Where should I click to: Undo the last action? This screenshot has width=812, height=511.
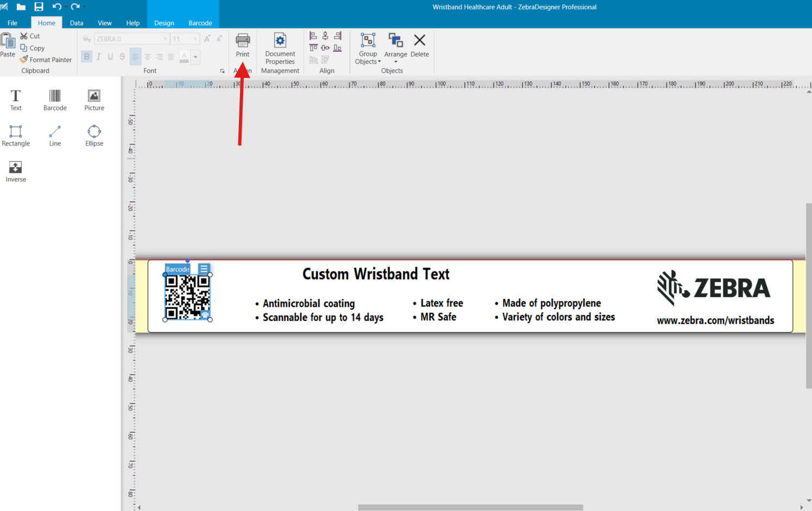tap(56, 6)
